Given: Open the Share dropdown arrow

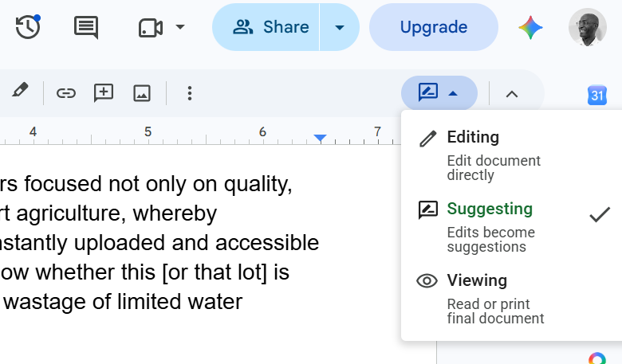Looking at the screenshot, I should click(340, 27).
